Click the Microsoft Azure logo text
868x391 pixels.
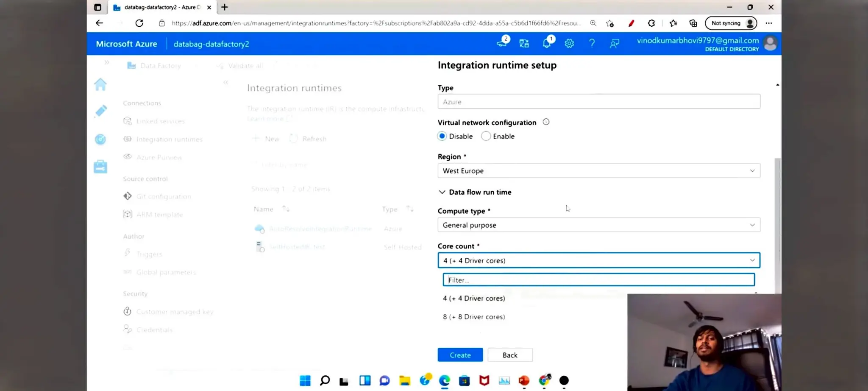126,44
